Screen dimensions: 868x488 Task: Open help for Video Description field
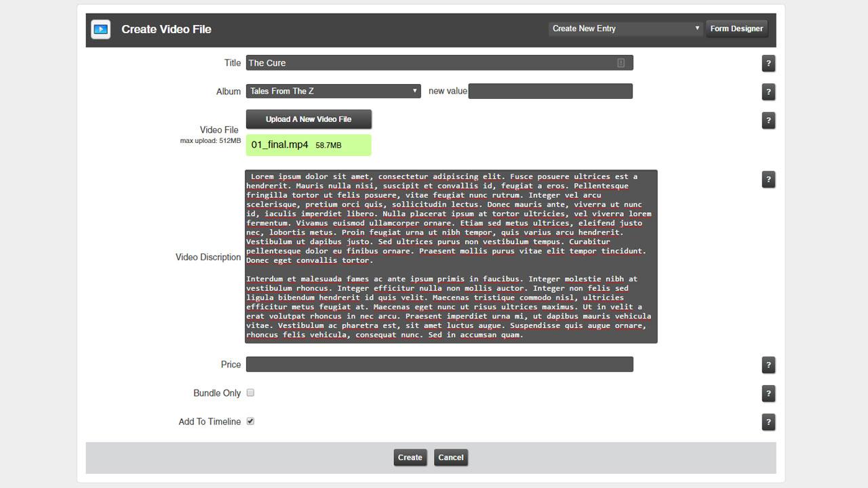pyautogui.click(x=768, y=180)
